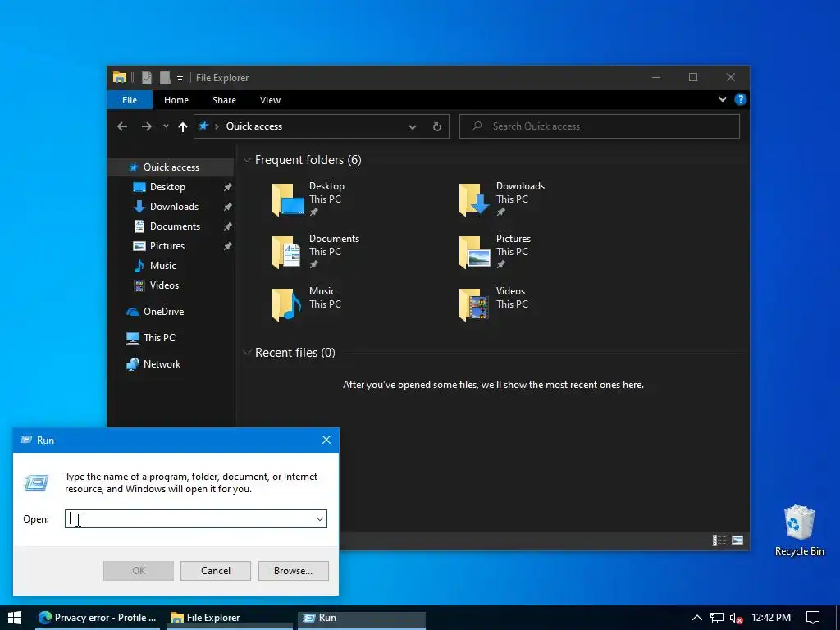840x630 pixels.
Task: Open File Explorer help icon
Action: 741,99
